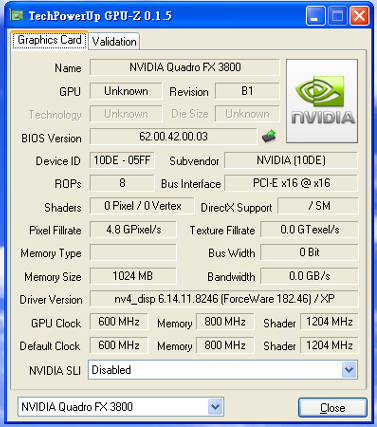Click the Default Clock row Memory 800 MHz field
The height and width of the screenshot is (427, 377).
point(225,345)
